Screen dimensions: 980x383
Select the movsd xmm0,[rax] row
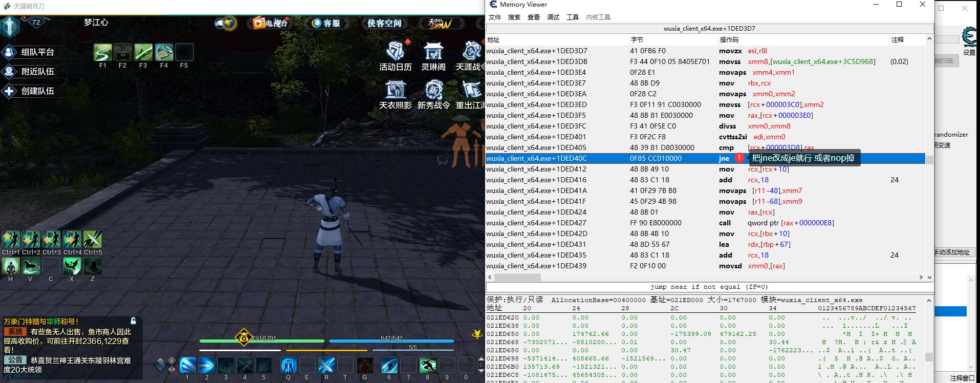[x=705, y=266]
